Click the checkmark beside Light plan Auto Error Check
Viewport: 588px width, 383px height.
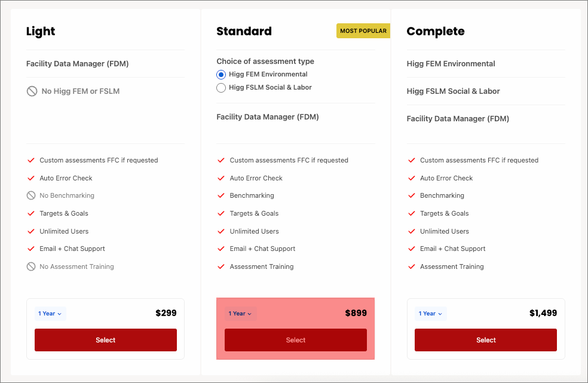(x=31, y=178)
